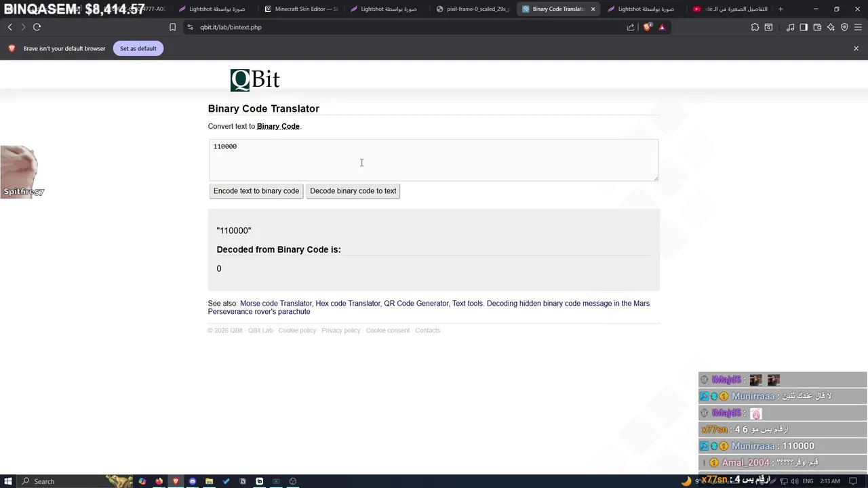Share the page using the share icon
This screenshot has width=868, height=488.
pos(631,27)
